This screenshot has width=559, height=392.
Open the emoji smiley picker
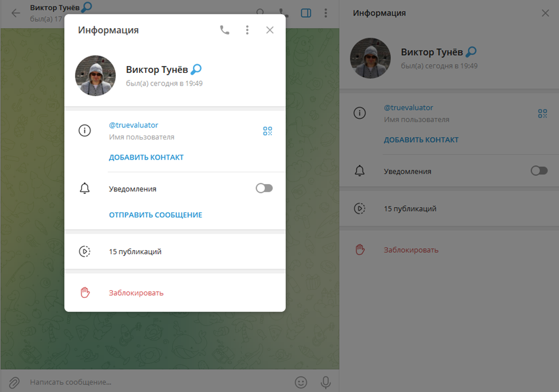301,382
